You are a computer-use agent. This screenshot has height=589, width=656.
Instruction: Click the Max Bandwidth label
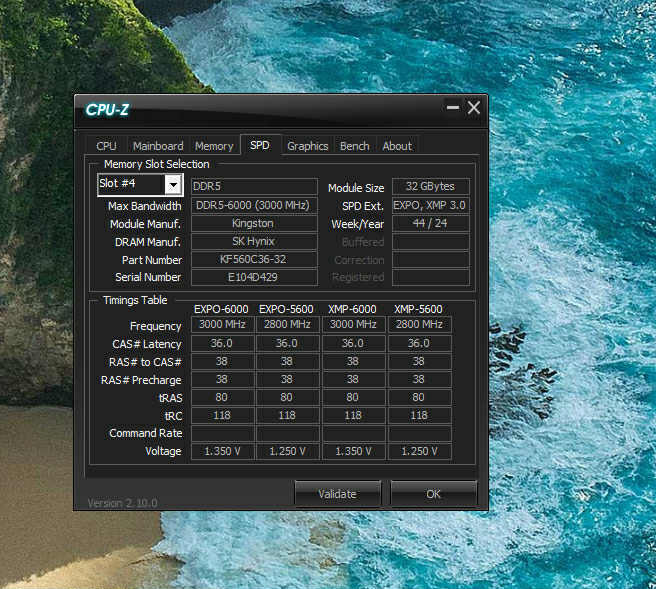click(x=145, y=206)
